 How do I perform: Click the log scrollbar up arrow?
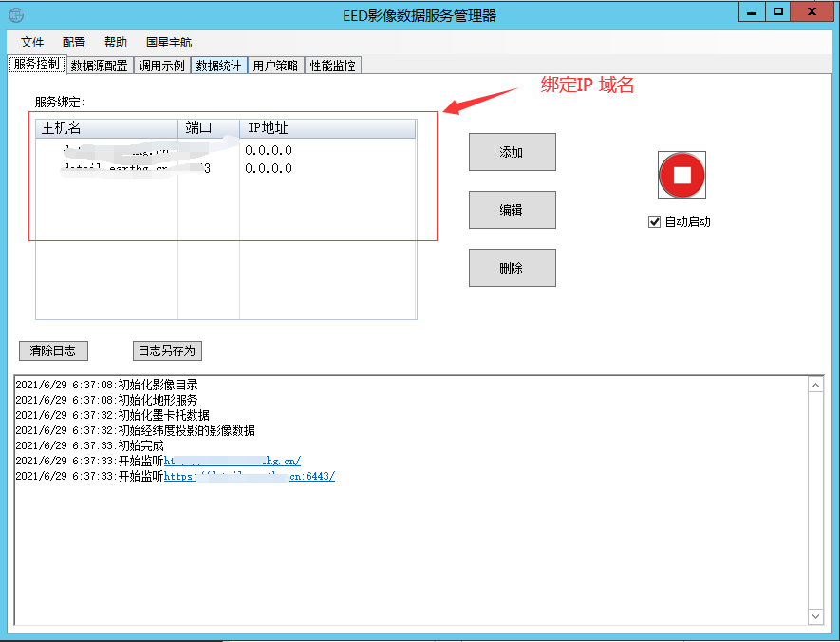(815, 385)
